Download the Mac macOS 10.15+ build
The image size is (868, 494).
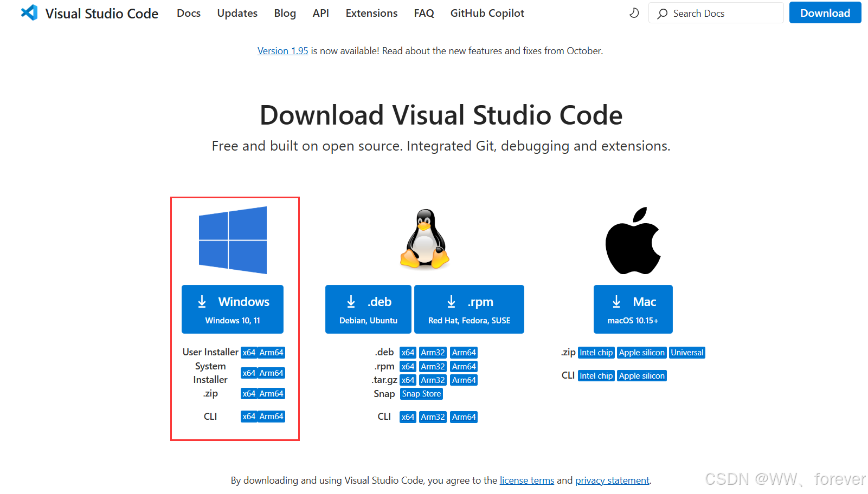tap(633, 309)
